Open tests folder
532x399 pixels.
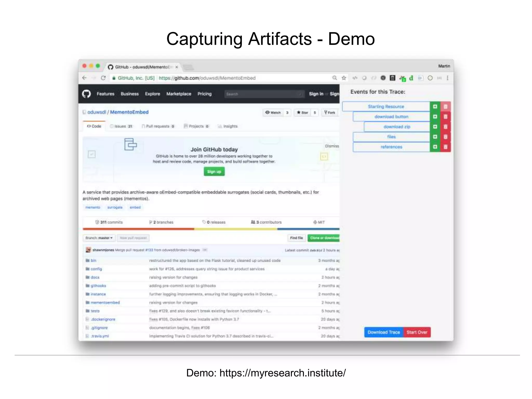[x=95, y=311]
